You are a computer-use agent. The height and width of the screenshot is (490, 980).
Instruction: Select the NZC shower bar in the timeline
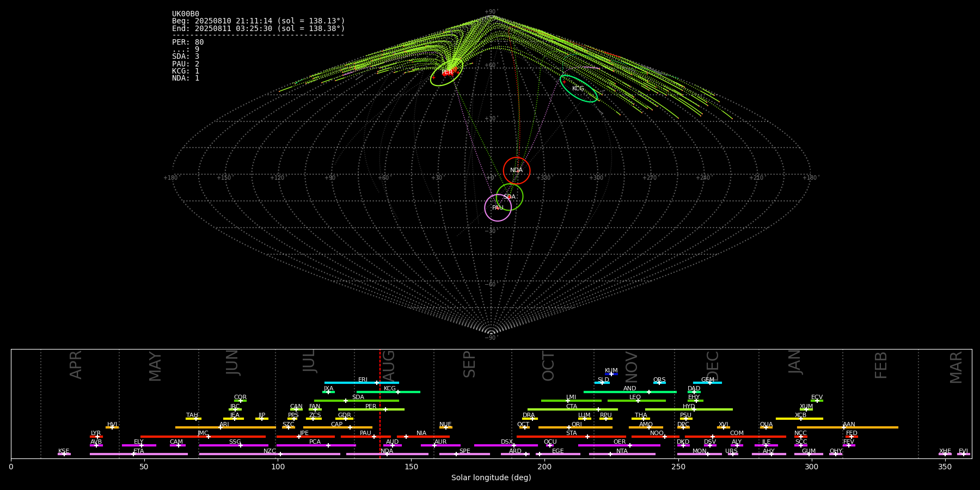tap(269, 454)
